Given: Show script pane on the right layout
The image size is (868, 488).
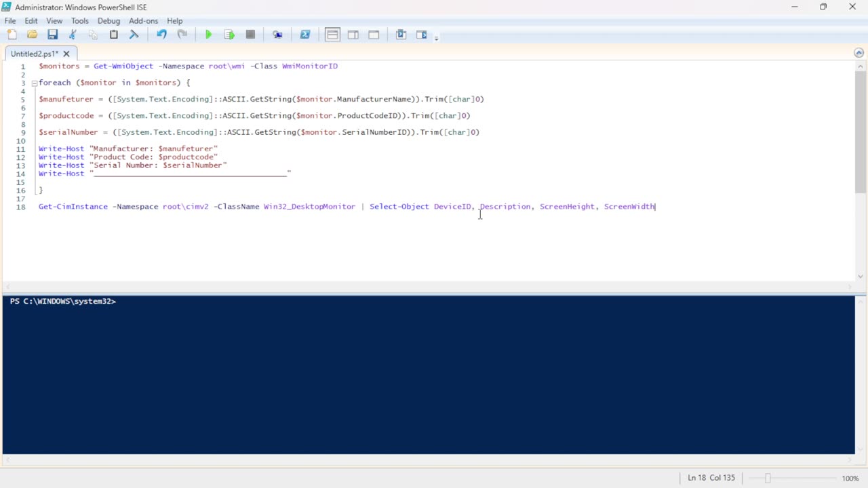Looking at the screenshot, I should click(353, 35).
